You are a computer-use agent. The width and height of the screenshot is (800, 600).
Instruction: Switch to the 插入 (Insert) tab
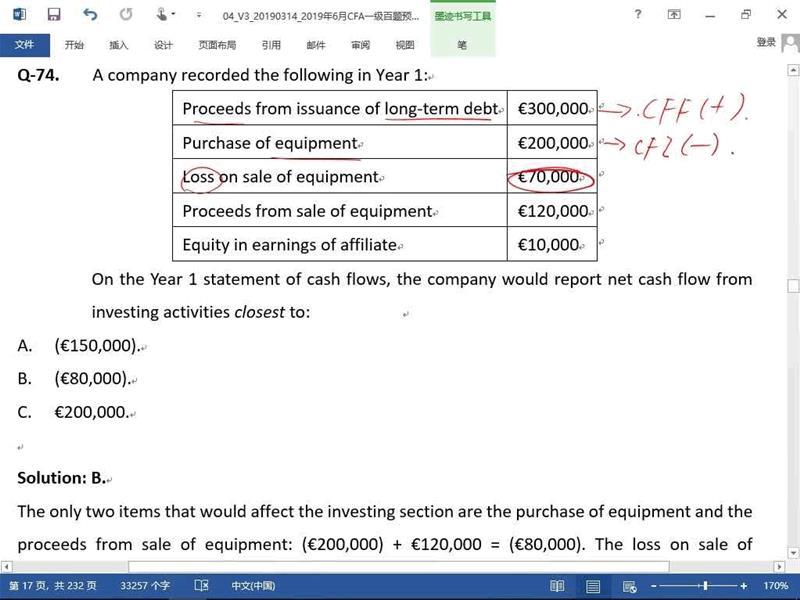(118, 45)
